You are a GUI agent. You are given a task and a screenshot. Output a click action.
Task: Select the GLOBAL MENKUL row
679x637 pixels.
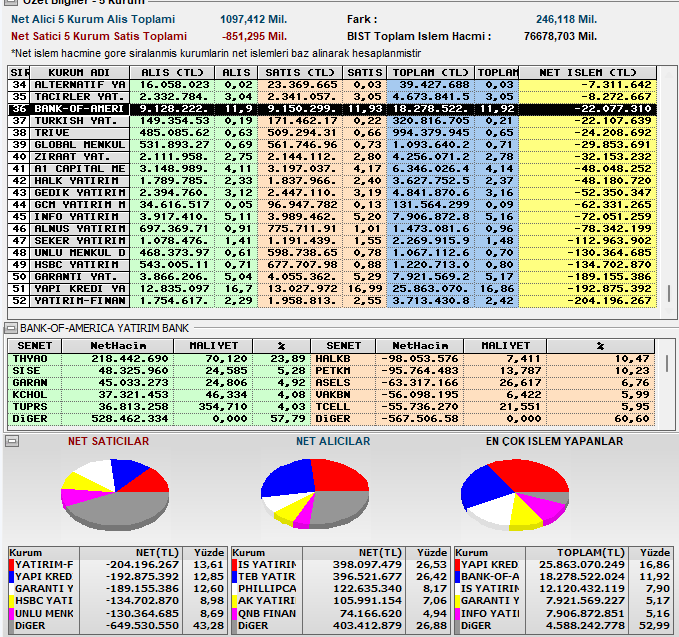pos(332,145)
